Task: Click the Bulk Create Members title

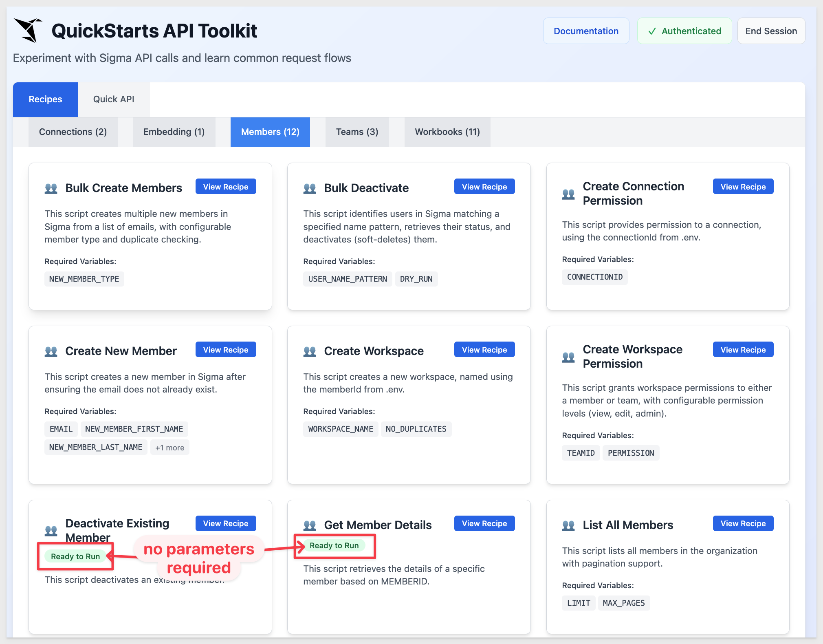Action: coord(123,188)
